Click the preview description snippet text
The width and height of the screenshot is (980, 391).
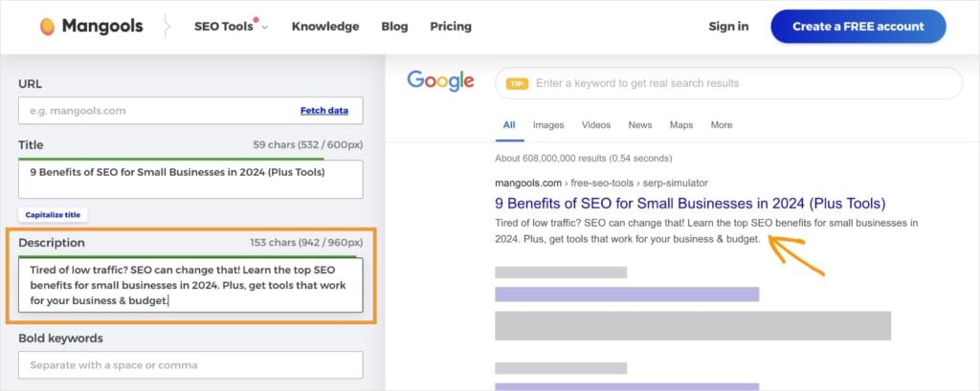click(x=706, y=230)
